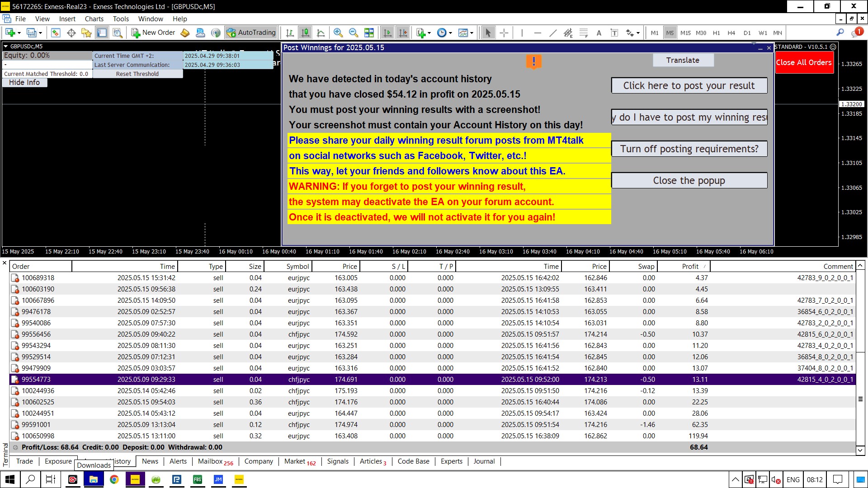Screen dimensions: 868x488
Task: Expand the New Chart dropdown arrow
Action: pyautogui.click(x=19, y=33)
